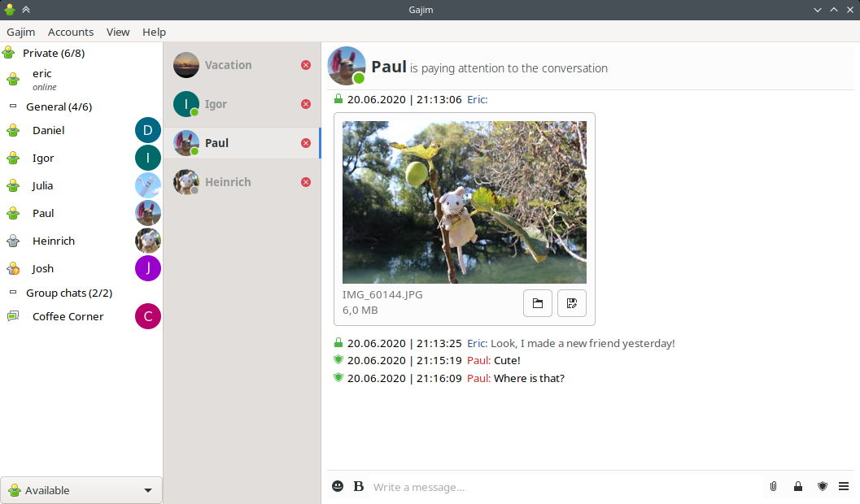The image size is (860, 504).
Task: Open the Available status dropdown
Action: (x=81, y=490)
